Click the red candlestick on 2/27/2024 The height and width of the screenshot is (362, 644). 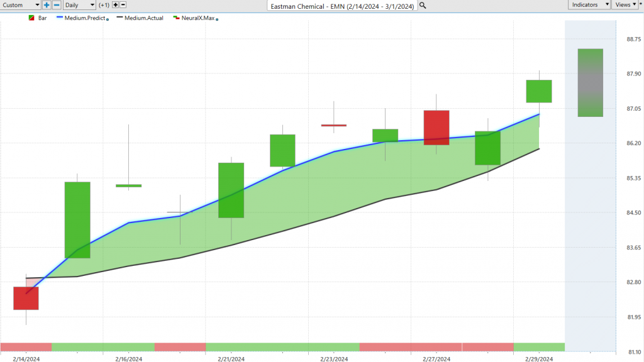coord(436,128)
